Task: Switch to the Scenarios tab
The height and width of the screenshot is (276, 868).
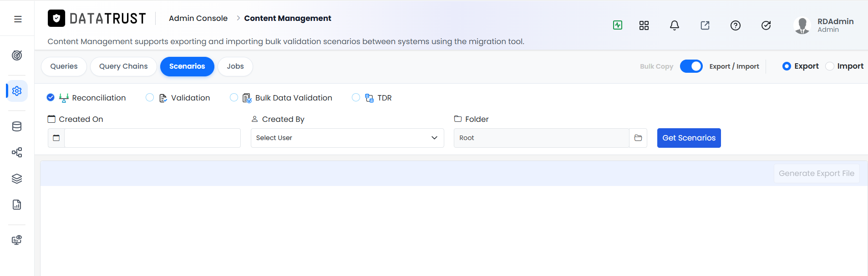Action: (x=187, y=66)
